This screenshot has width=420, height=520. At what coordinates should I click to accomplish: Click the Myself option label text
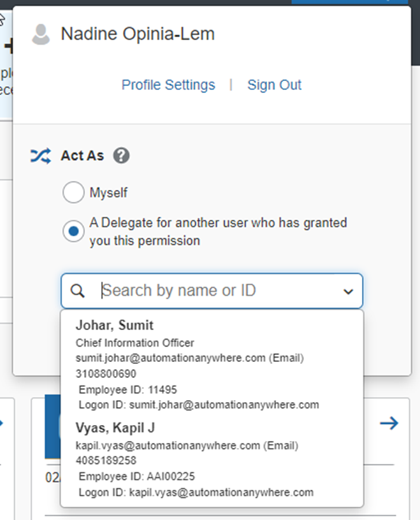click(108, 192)
